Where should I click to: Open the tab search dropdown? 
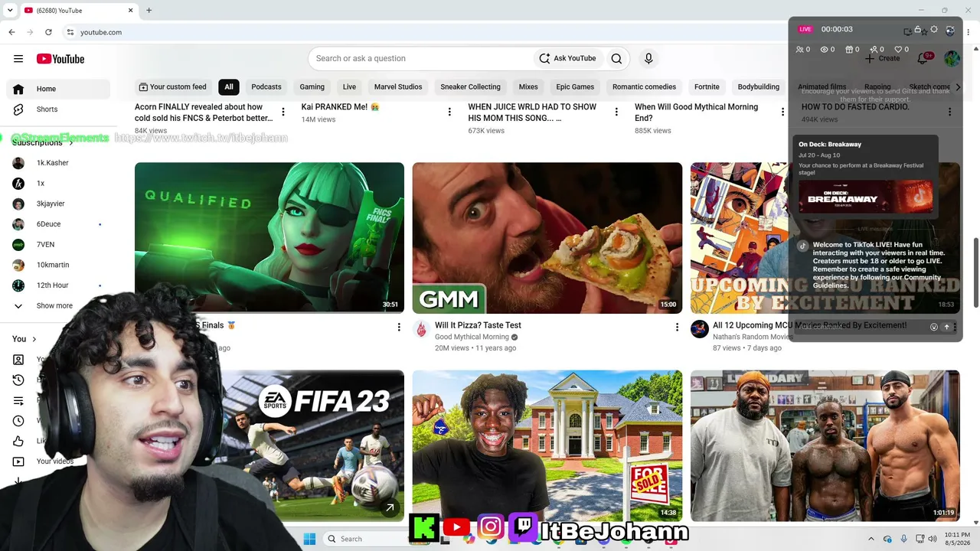coord(10,11)
